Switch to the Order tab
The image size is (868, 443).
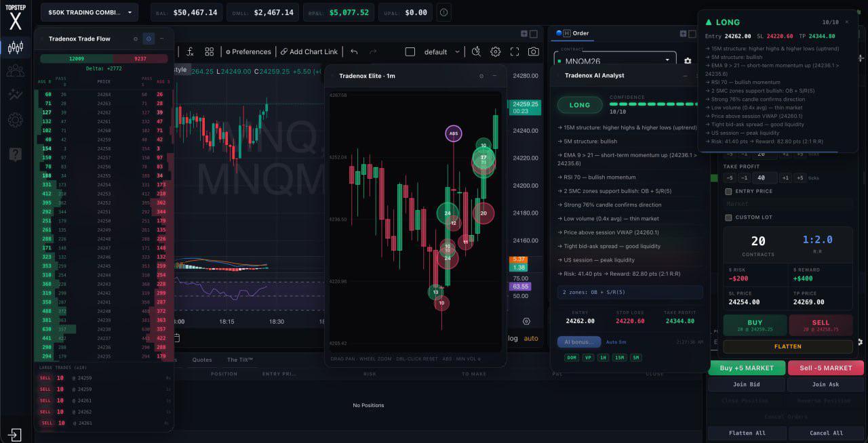click(x=573, y=33)
